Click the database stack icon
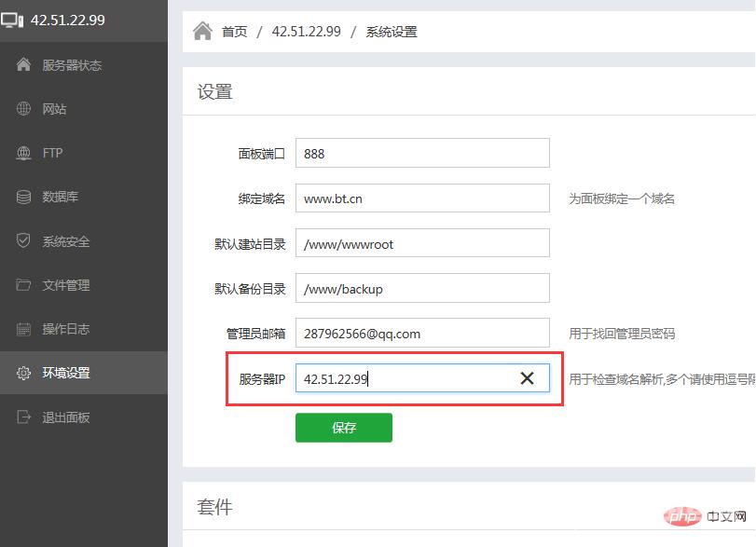The image size is (756, 547). tap(24, 197)
